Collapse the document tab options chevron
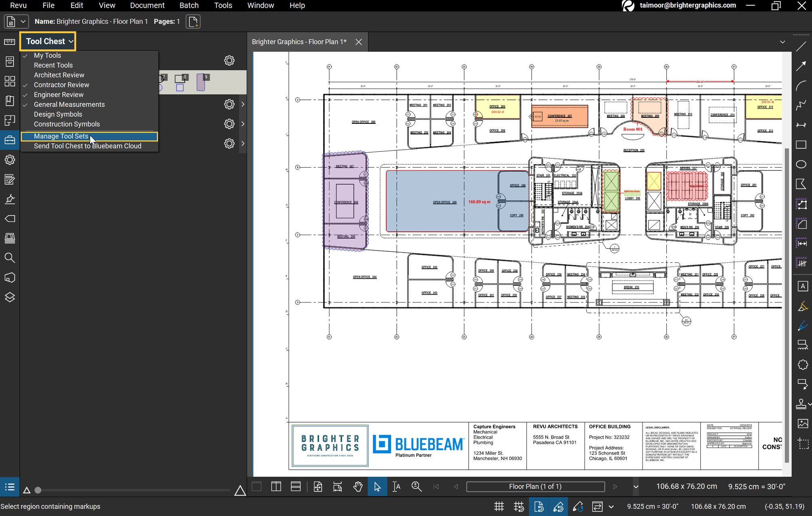 [782, 42]
